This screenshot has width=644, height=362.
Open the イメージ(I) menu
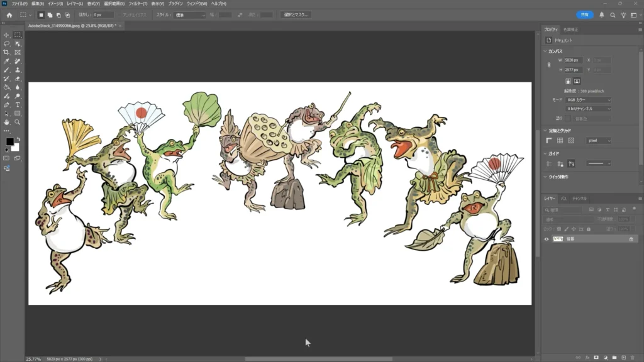coord(55,4)
